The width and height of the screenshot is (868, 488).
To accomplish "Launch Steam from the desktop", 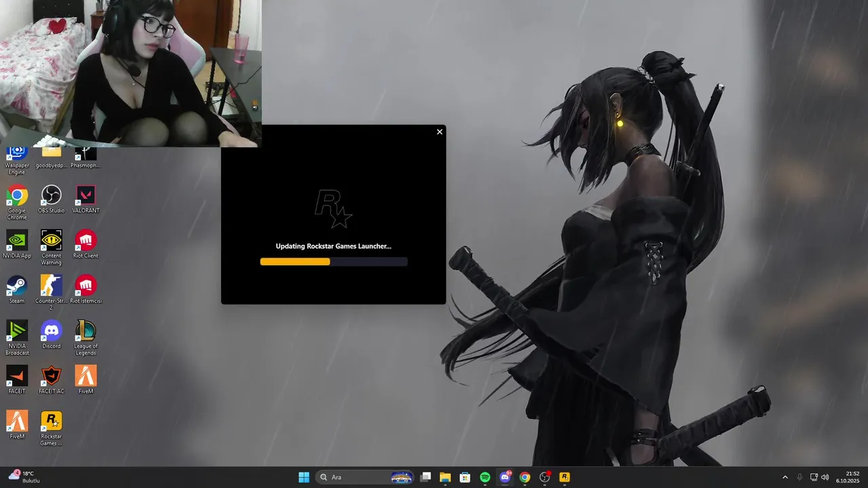I will click(x=17, y=290).
